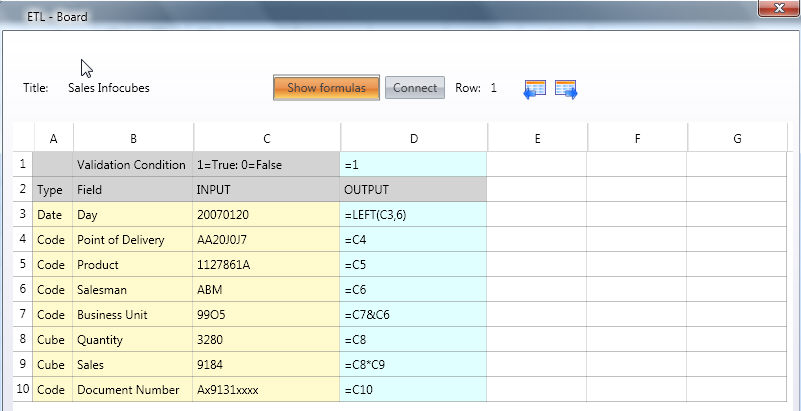This screenshot has height=411, width=801.
Task: Select column header E
Action: click(537, 138)
